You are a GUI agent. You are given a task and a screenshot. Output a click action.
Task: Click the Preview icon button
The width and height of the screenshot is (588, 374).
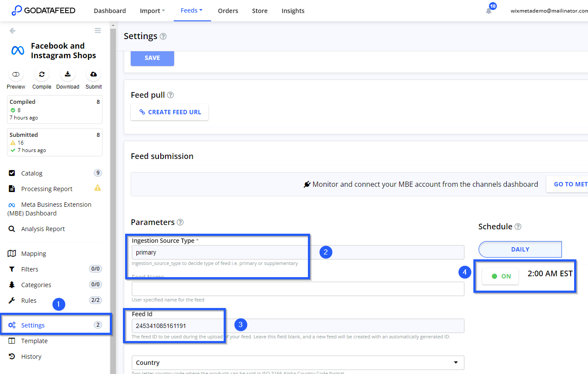tap(16, 74)
